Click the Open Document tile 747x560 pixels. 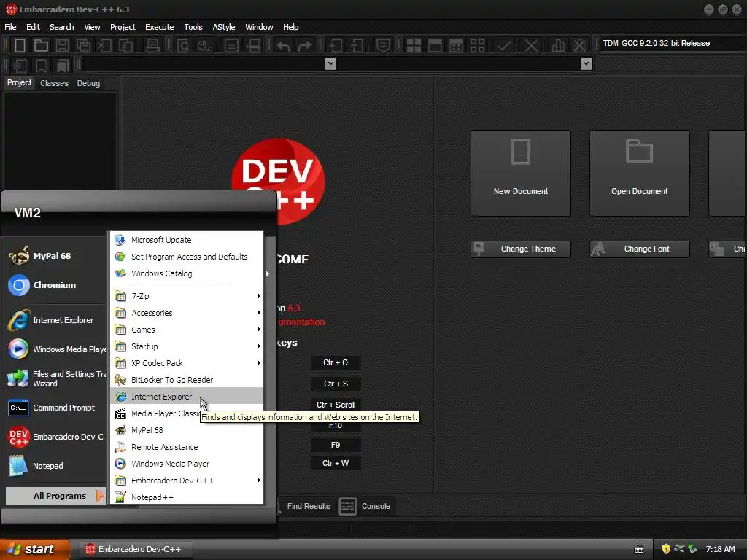click(639, 174)
